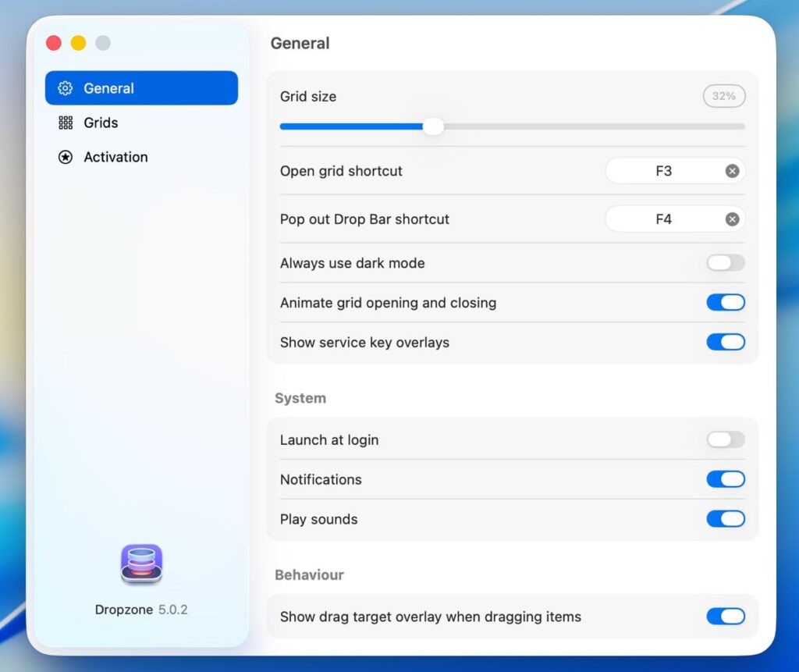Image resolution: width=799 pixels, height=672 pixels.
Task: Open the Grids settings tab
Action: (101, 123)
